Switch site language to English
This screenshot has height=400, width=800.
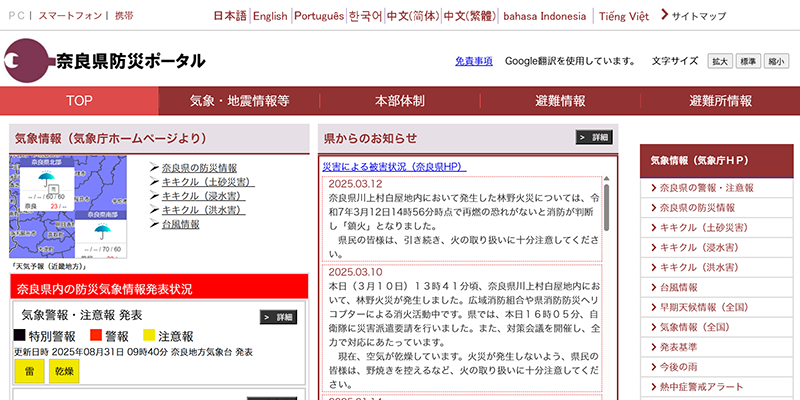[x=269, y=17]
